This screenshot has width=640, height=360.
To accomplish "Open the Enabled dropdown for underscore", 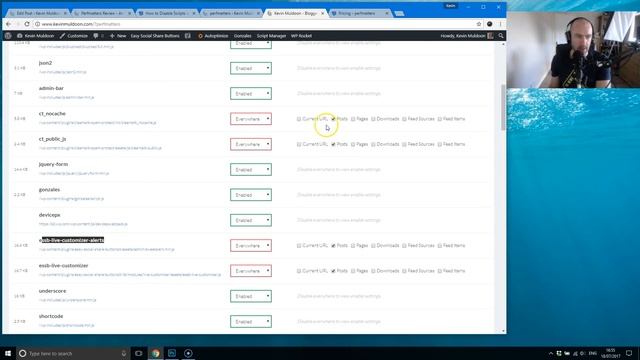I will point(251,296).
